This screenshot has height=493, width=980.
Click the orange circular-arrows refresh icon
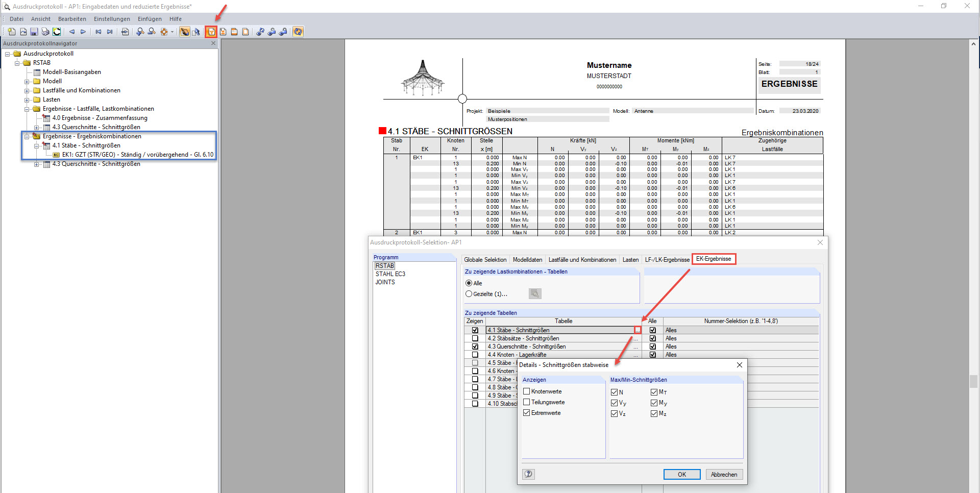coord(298,32)
